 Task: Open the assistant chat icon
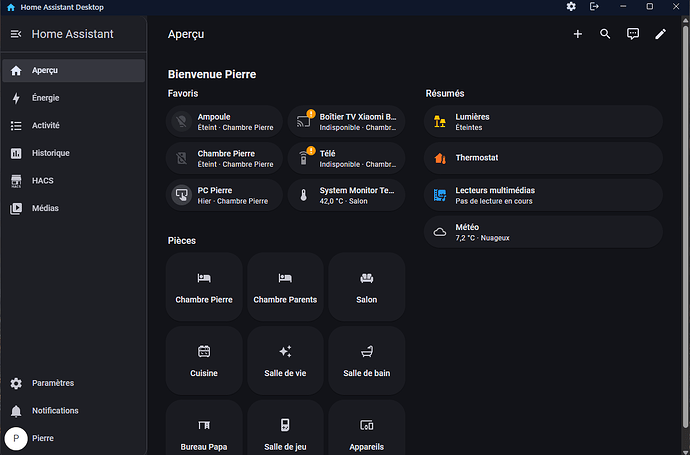633,34
